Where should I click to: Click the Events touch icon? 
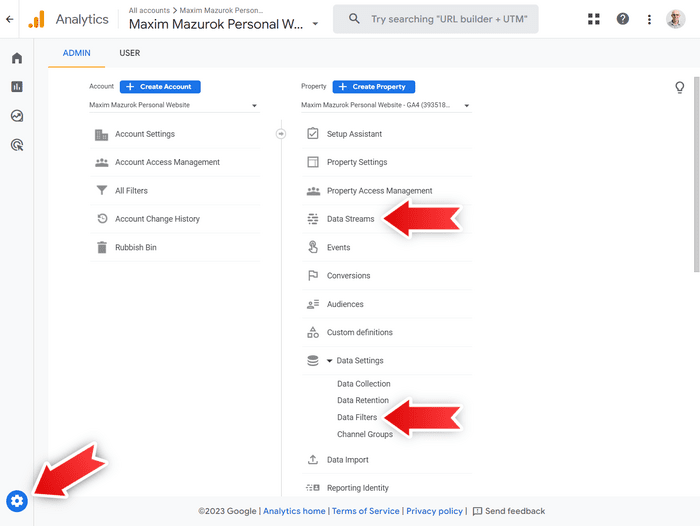click(x=313, y=247)
